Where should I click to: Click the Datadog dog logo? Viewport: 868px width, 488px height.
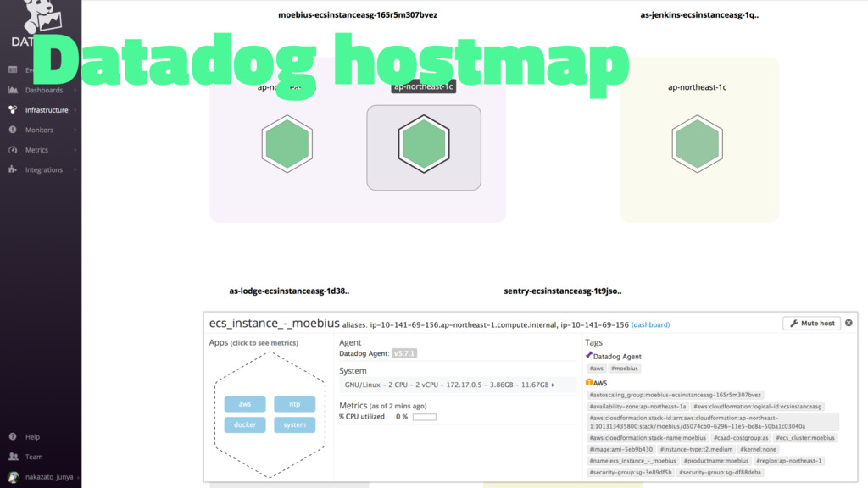pyautogui.click(x=42, y=17)
